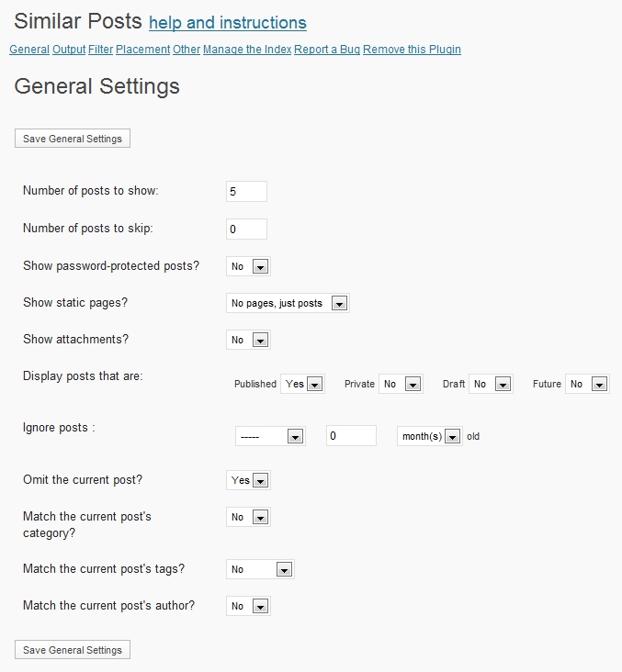
Task: Open the Show password-protected posts dropdown
Action: pos(248,266)
